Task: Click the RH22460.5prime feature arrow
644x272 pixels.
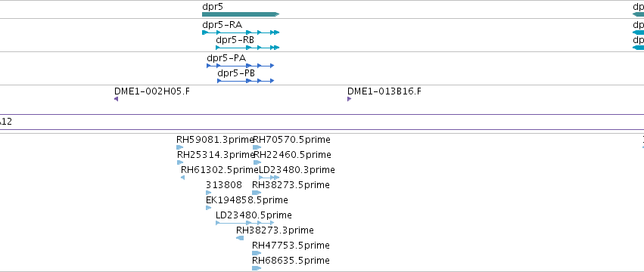Action: pyautogui.click(x=257, y=162)
